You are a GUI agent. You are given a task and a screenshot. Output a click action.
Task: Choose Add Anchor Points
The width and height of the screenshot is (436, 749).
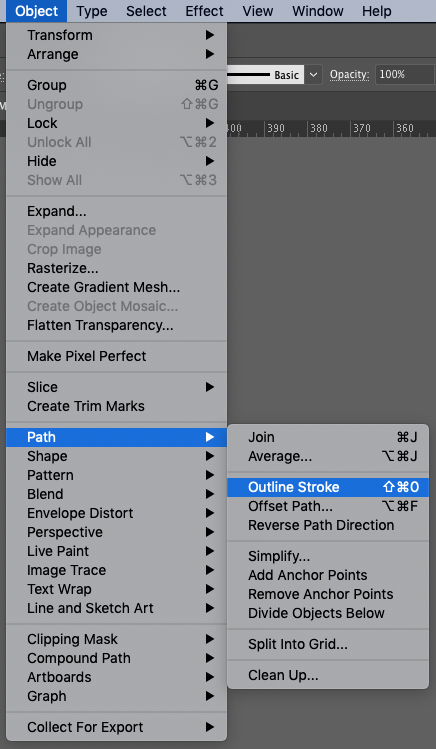coord(328,575)
